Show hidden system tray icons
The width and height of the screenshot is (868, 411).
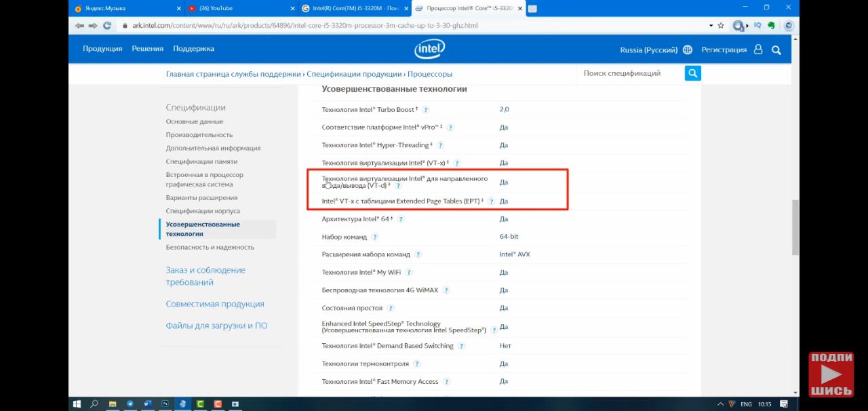coord(720,404)
